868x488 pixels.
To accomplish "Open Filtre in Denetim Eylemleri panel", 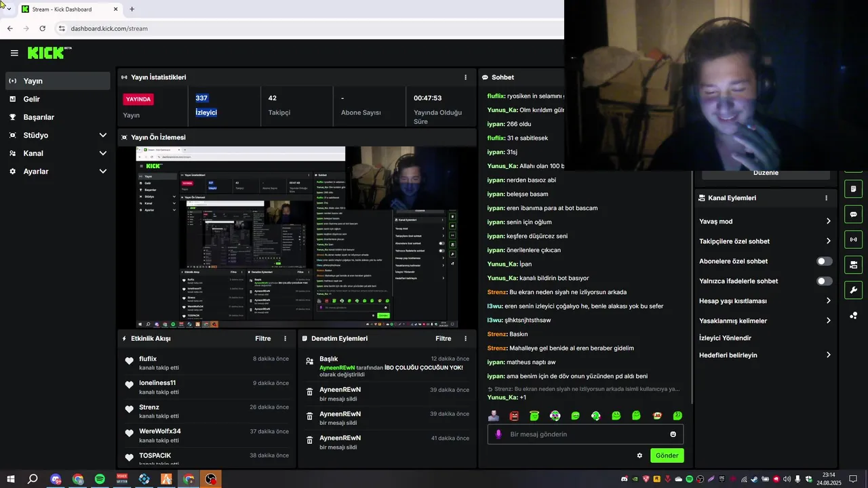I will 443,338.
